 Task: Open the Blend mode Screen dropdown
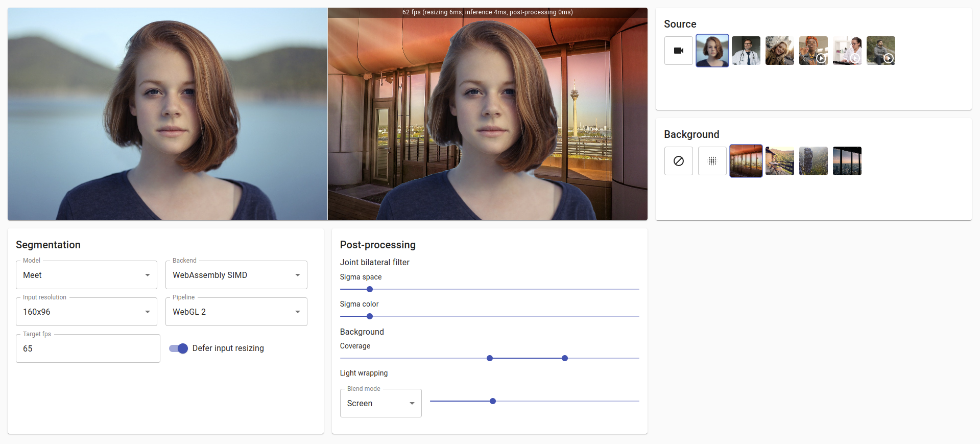coord(380,403)
